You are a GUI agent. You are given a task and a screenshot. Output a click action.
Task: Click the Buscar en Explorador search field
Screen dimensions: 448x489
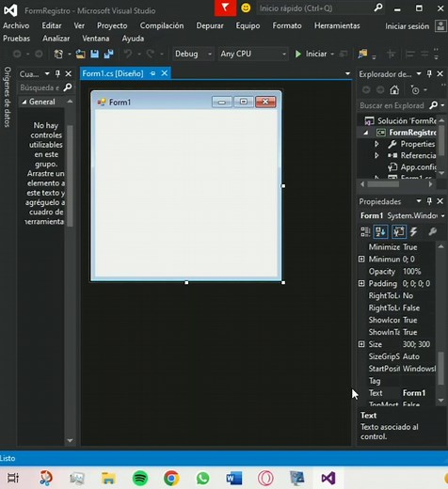click(x=393, y=105)
